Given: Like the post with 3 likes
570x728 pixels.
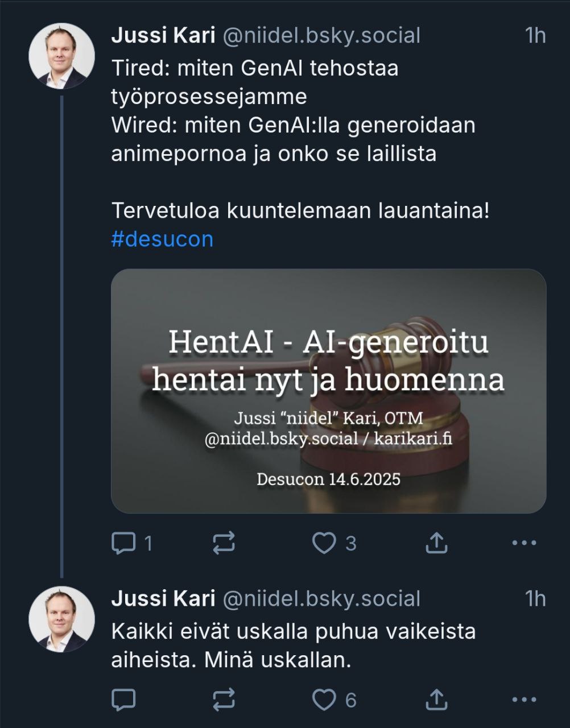Looking at the screenshot, I should (325, 543).
